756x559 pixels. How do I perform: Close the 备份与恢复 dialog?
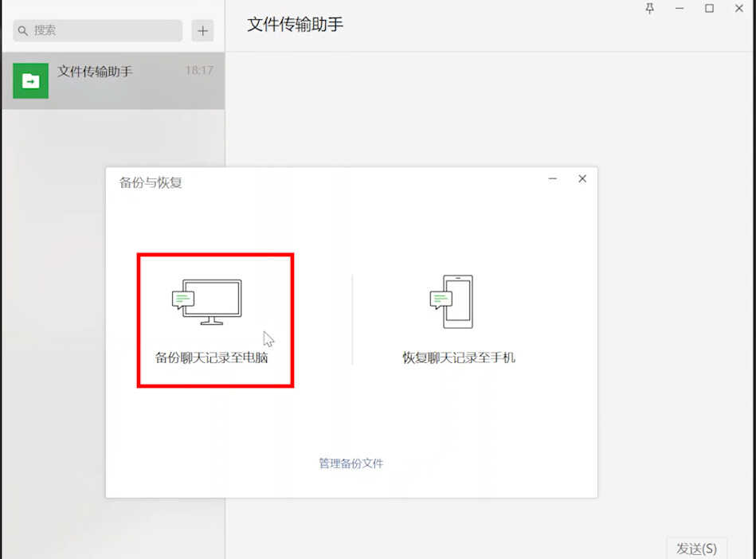[x=582, y=179]
